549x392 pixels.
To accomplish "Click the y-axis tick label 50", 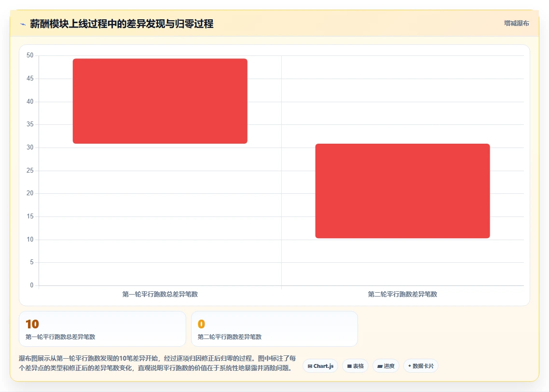I will click(30, 55).
